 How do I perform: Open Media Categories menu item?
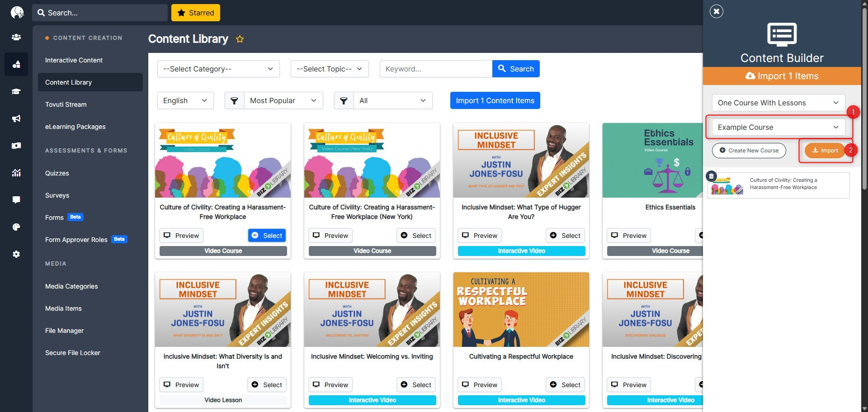click(x=71, y=286)
